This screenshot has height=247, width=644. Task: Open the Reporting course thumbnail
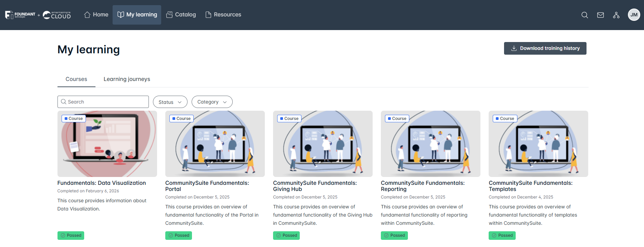tap(430, 144)
